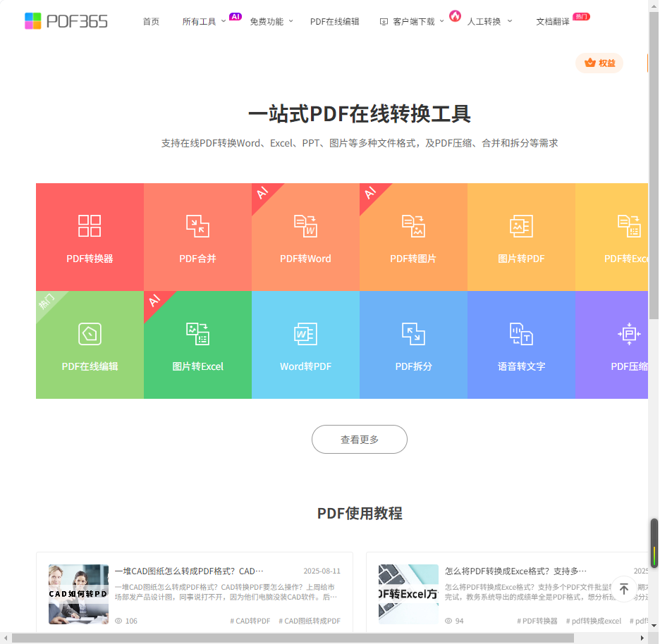The image size is (660, 644).
Task: Click the PDF使用教程 heading
Action: (360, 513)
